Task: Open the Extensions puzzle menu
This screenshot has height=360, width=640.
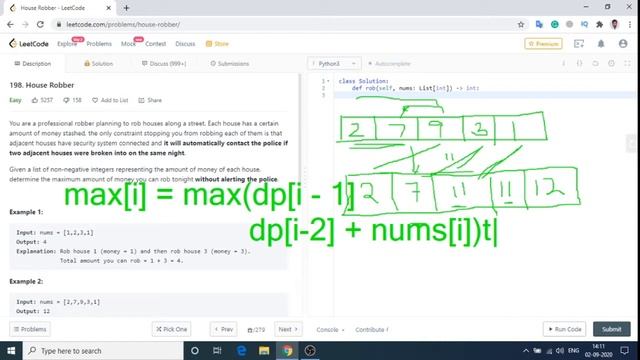Action: [599, 24]
